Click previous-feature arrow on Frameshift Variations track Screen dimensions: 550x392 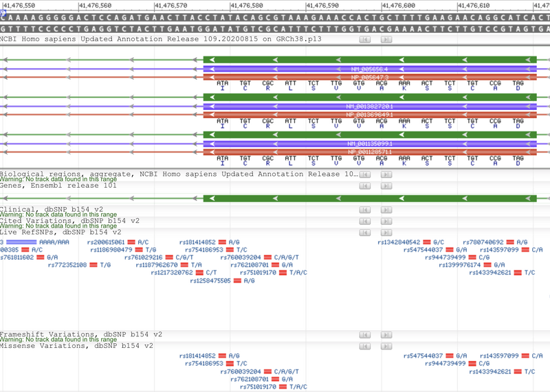tap(365, 335)
